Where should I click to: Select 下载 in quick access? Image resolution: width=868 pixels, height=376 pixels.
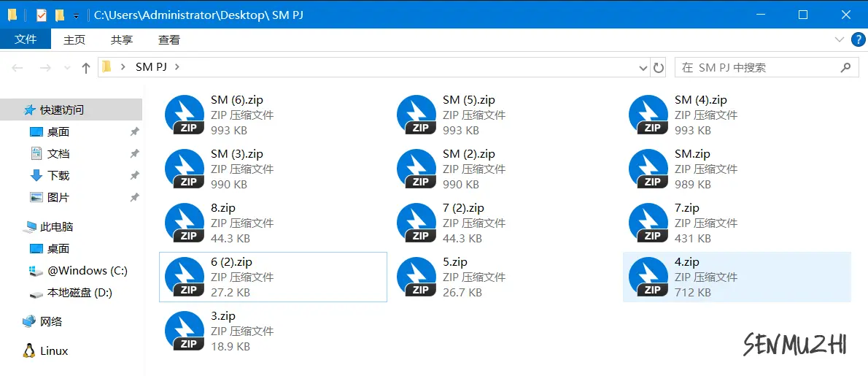click(58, 176)
